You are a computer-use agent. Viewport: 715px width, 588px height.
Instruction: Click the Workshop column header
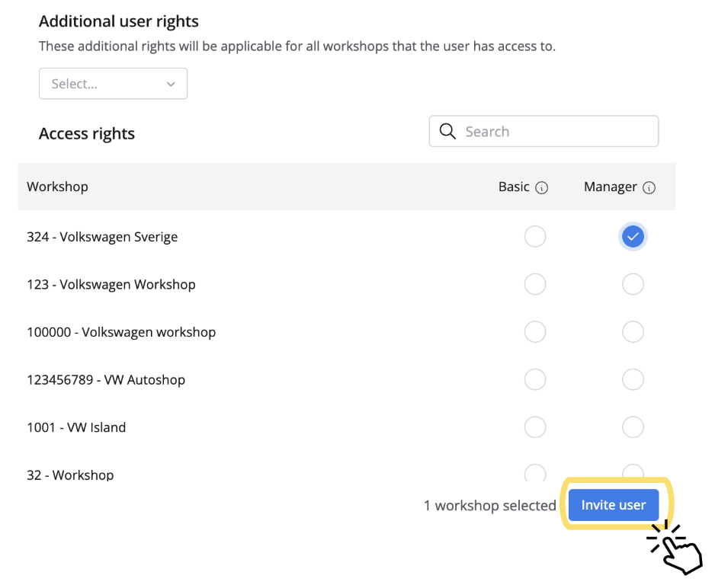[57, 187]
